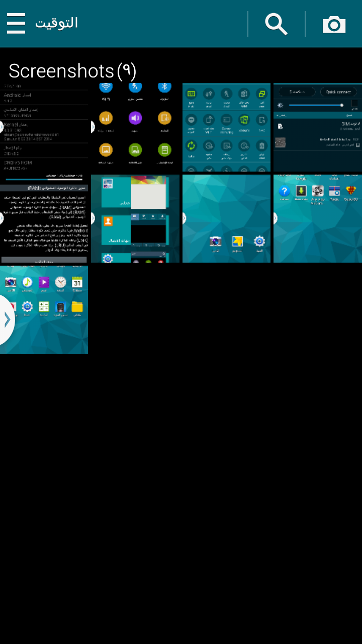Tap the purple sound icon in settings thumbnail
The image size is (362, 644).
click(x=135, y=118)
